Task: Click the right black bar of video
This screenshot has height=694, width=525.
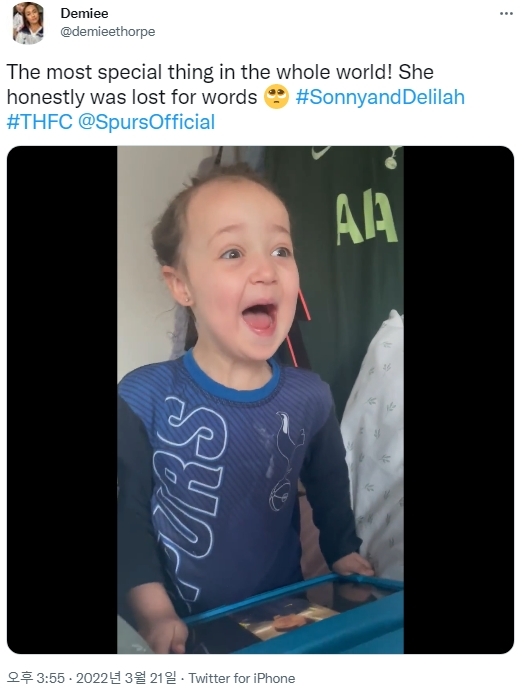Action: [x=459, y=400]
